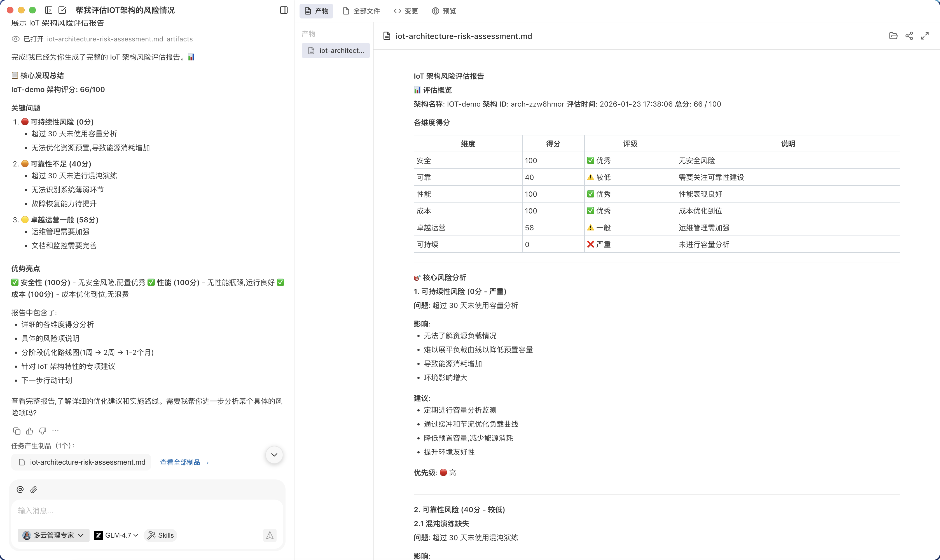Toggle the right artifacts panel
940x560 pixels.
point(284,10)
